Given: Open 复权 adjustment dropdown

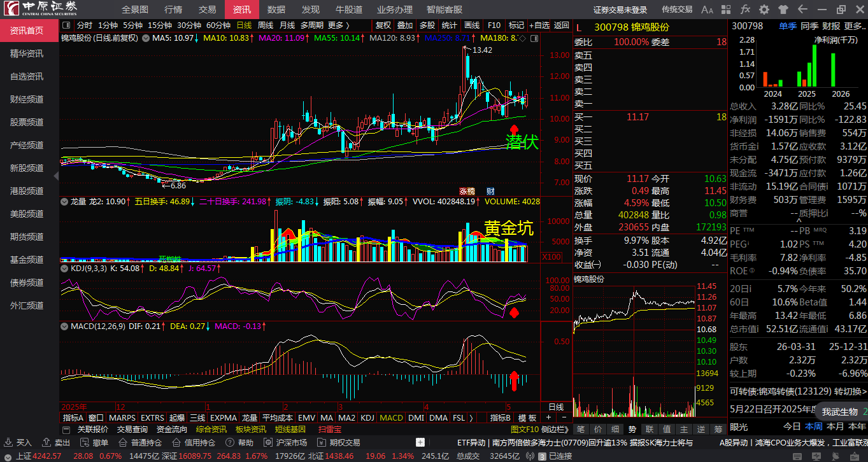Looking at the screenshot, I should [x=383, y=25].
